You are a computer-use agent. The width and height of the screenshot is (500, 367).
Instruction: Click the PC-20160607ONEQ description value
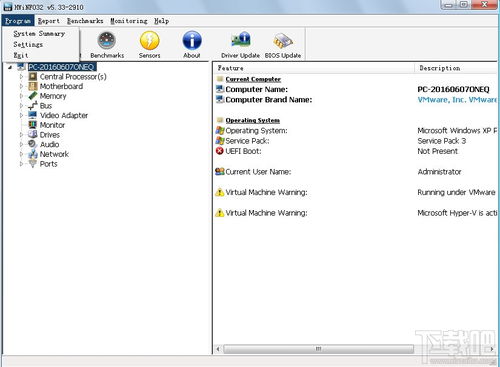(453, 89)
